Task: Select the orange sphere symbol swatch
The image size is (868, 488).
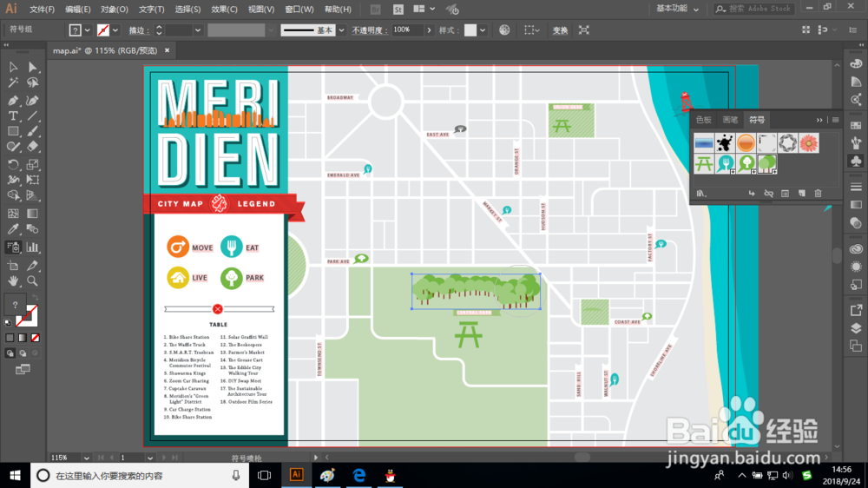Action: coord(746,143)
